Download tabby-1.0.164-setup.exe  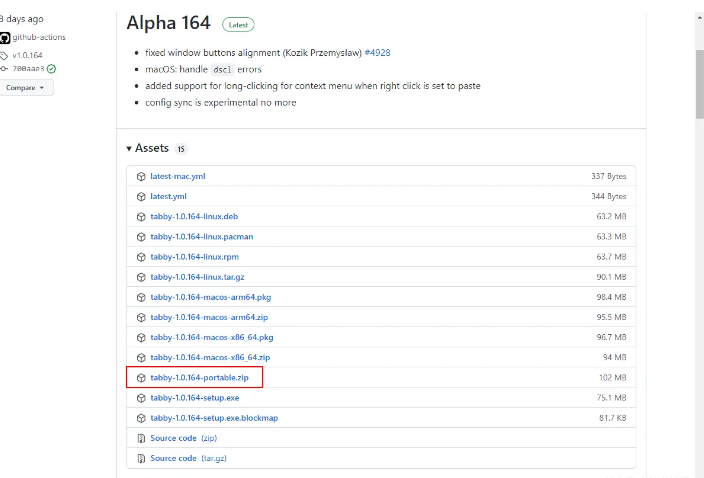point(194,398)
